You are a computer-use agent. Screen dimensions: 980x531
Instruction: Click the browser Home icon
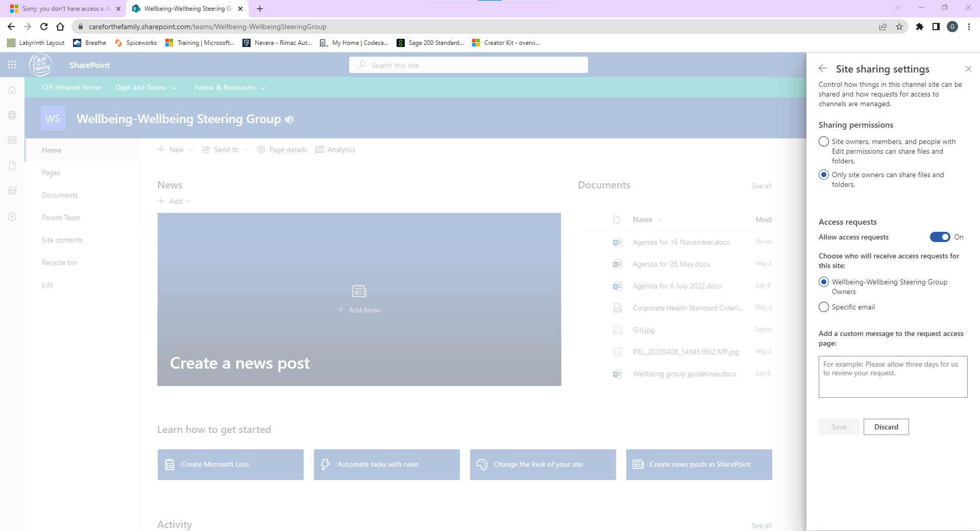[60, 27]
